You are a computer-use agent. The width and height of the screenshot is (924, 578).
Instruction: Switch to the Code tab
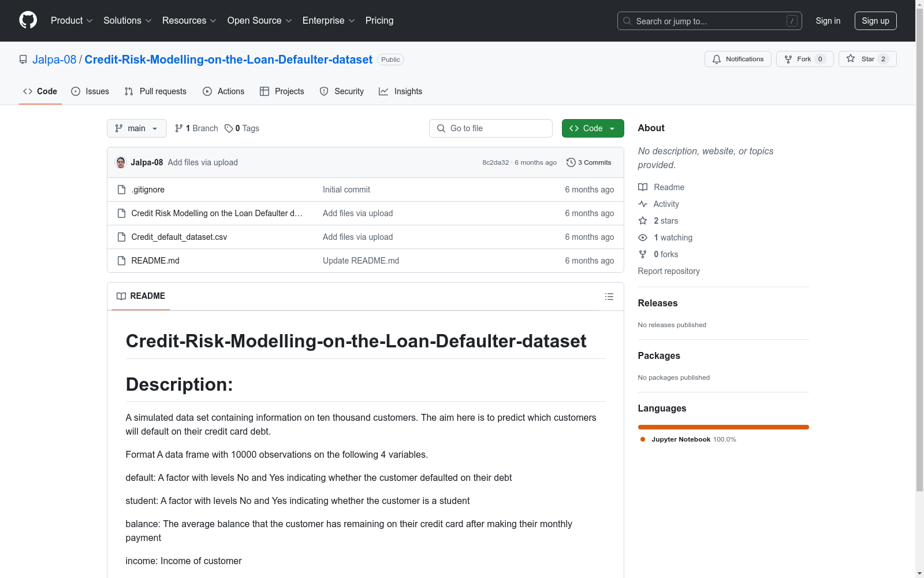tap(40, 91)
